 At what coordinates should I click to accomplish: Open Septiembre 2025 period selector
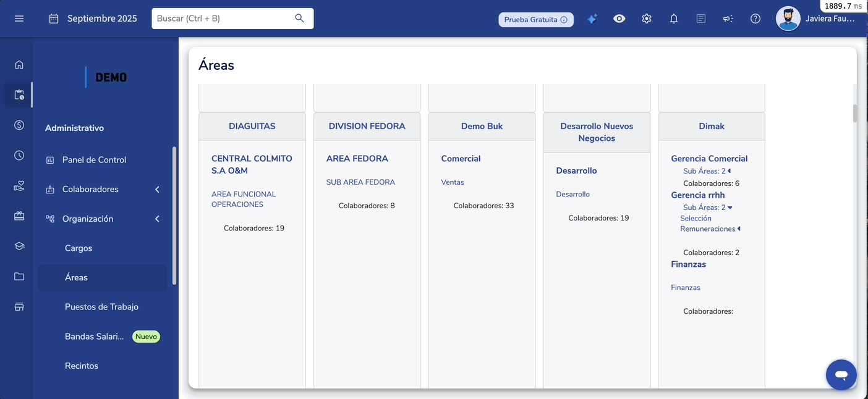click(93, 19)
